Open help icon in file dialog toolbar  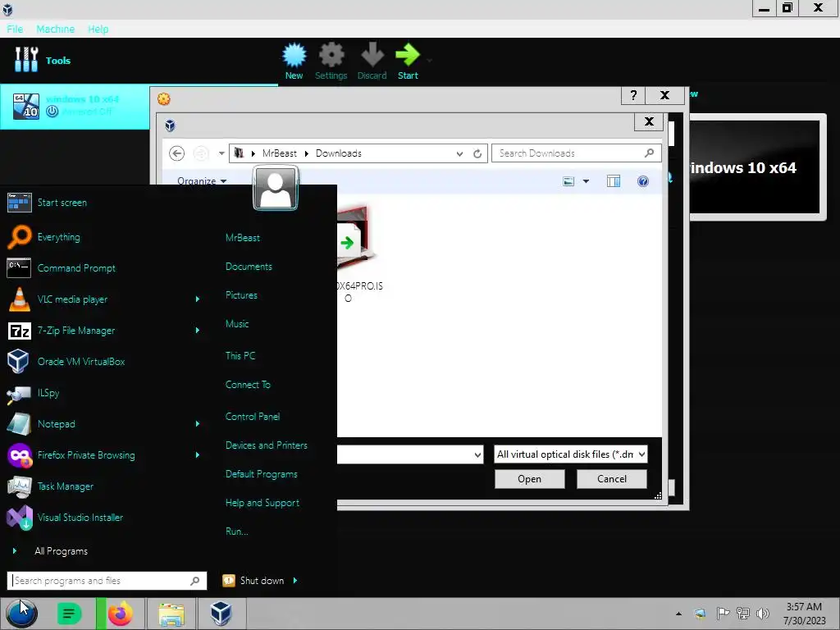pos(643,181)
